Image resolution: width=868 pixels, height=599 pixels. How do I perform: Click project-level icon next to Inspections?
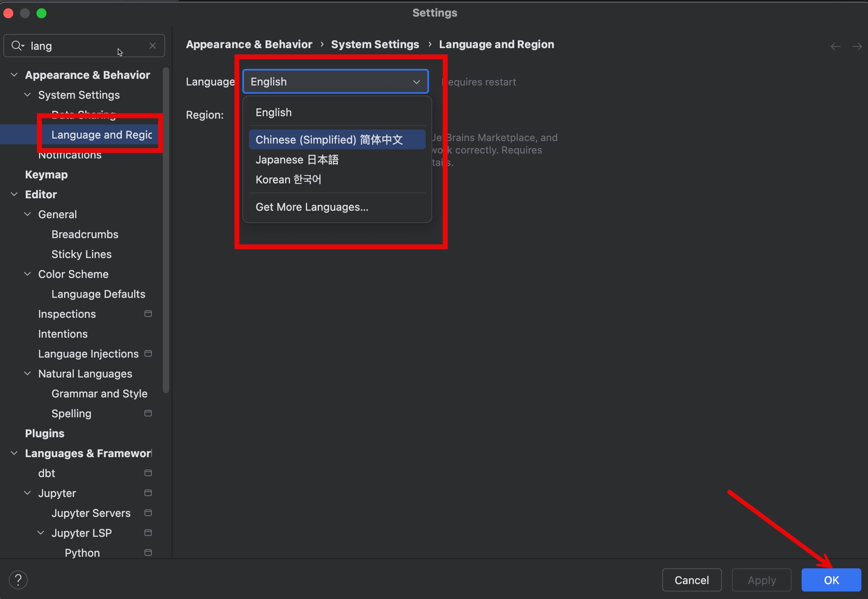[x=148, y=314]
